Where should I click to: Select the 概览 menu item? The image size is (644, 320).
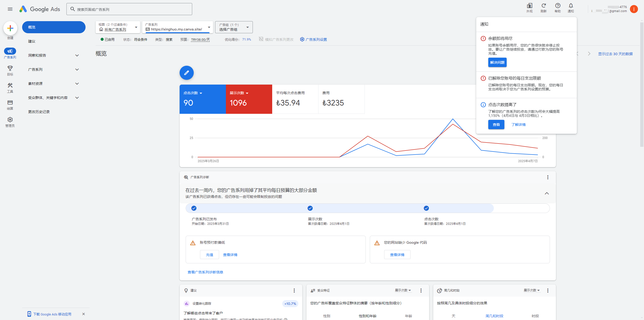[54, 27]
